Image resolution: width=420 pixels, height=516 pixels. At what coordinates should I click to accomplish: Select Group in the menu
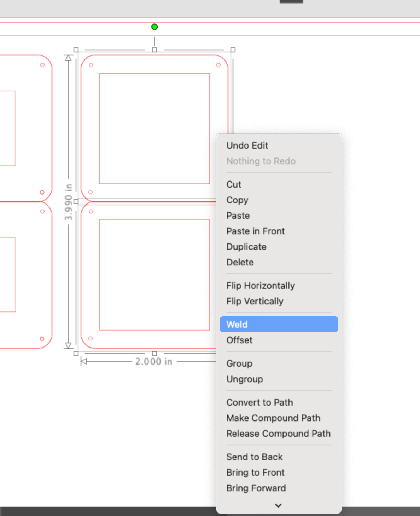pyautogui.click(x=239, y=363)
